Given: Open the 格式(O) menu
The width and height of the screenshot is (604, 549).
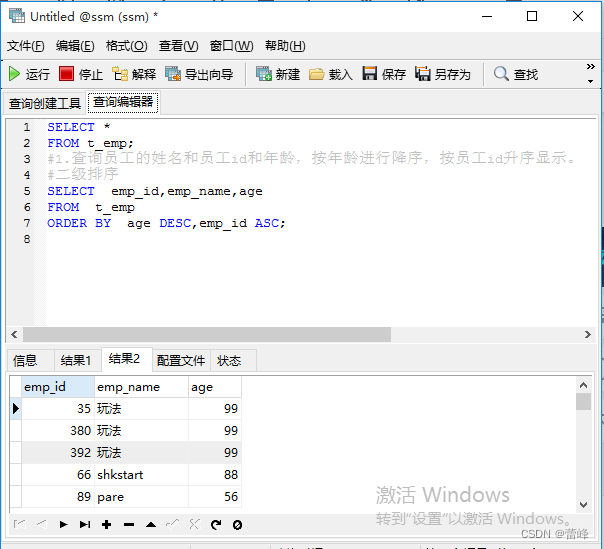Looking at the screenshot, I should [x=127, y=46].
